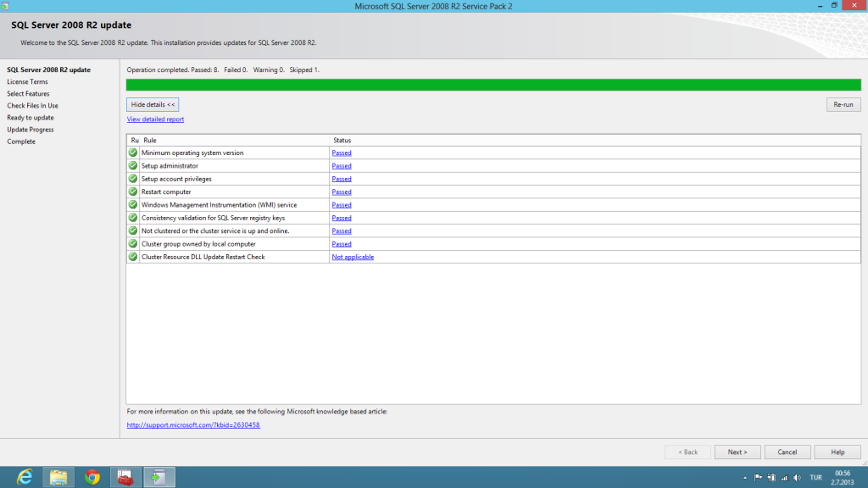868x488 pixels.
Task: Click green check icon for Not clustered rule
Action: (133, 230)
